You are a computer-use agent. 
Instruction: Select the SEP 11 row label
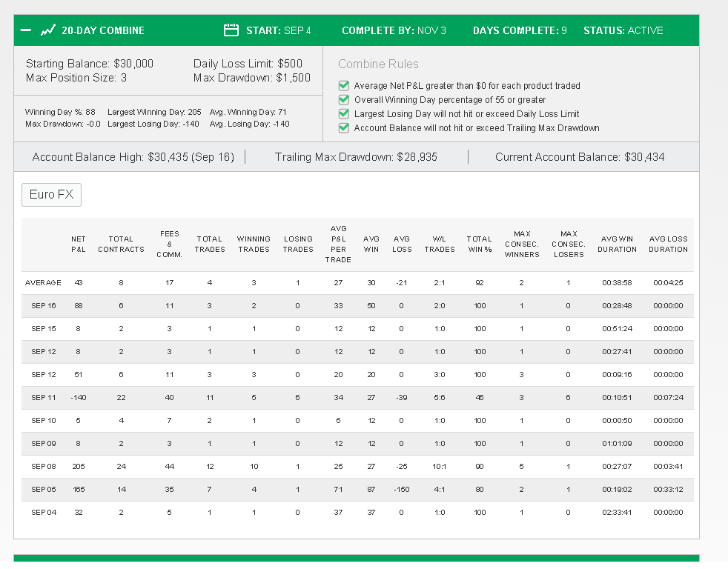click(x=44, y=398)
